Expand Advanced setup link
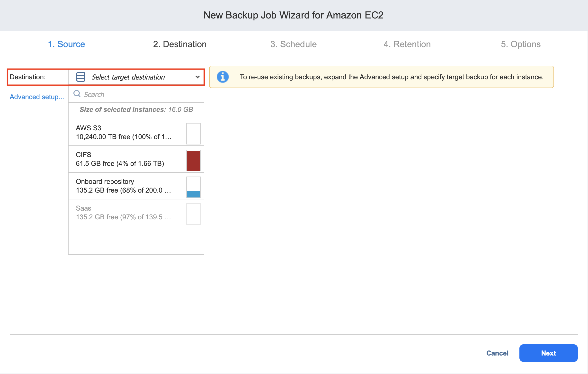Viewport: 588px width, 374px height. [37, 97]
